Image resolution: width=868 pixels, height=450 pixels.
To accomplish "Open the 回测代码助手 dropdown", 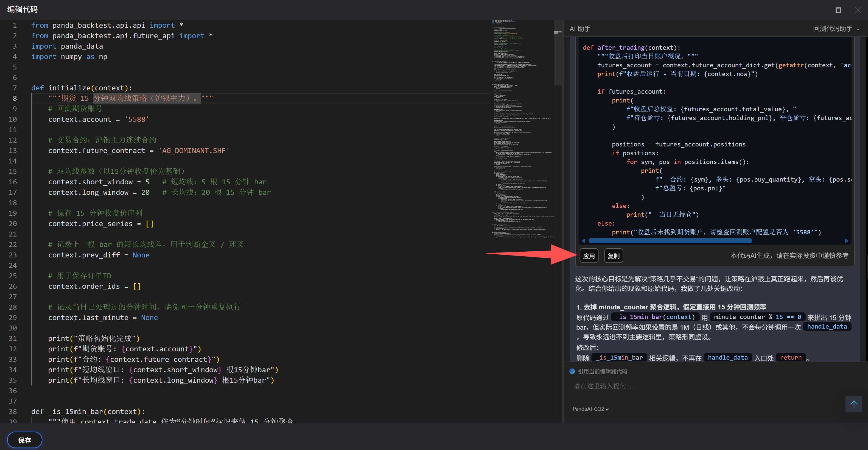I will 836,29.
